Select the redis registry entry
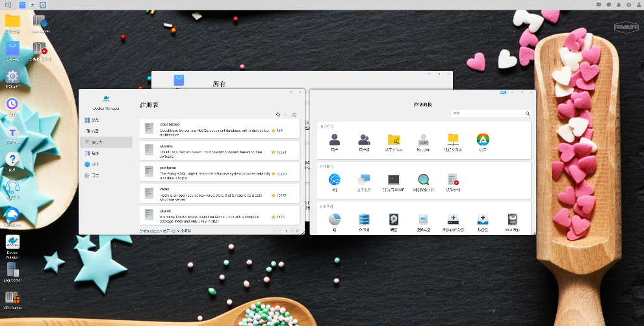This screenshot has height=326, width=644. (x=220, y=194)
